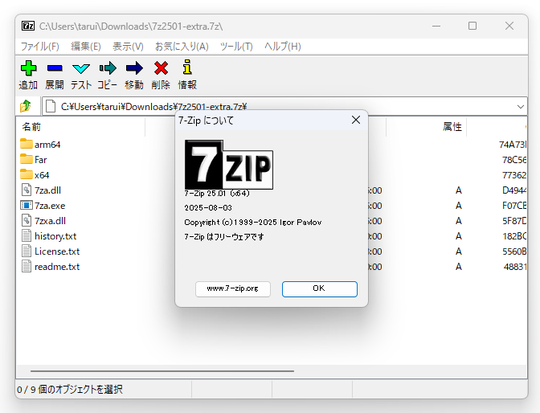Click the up-folder icon beside address bar

pos(25,106)
